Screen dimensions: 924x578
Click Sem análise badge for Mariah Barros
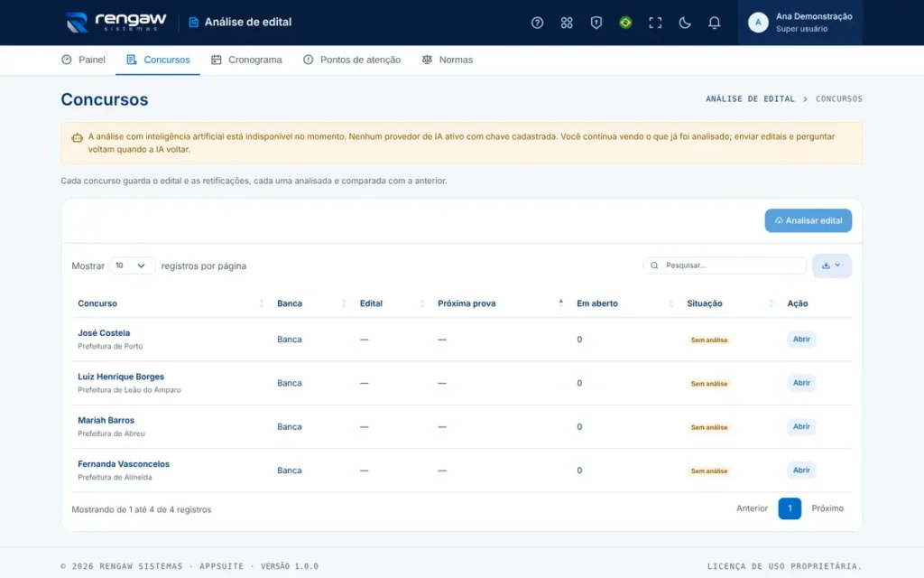709,427
